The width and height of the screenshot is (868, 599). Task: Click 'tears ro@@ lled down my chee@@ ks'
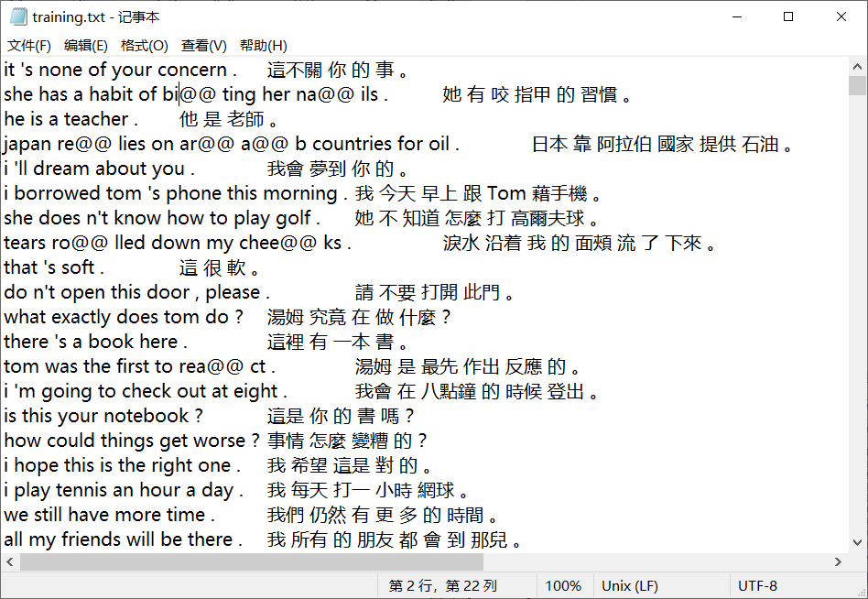(x=173, y=243)
